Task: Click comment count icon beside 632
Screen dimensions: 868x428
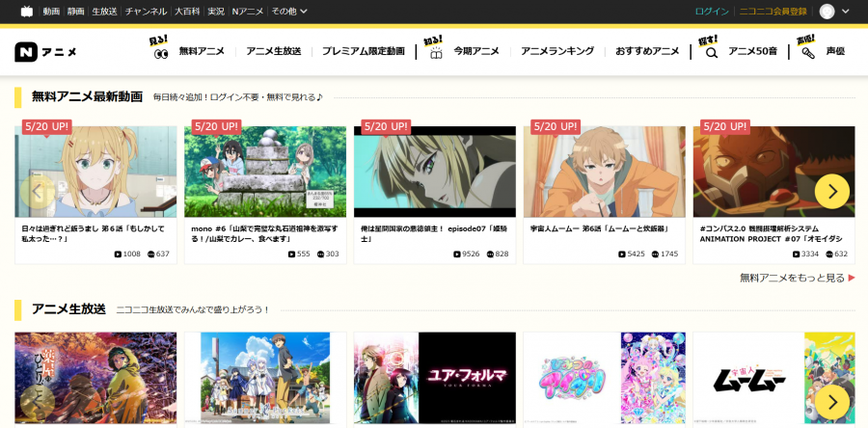Action: click(829, 254)
